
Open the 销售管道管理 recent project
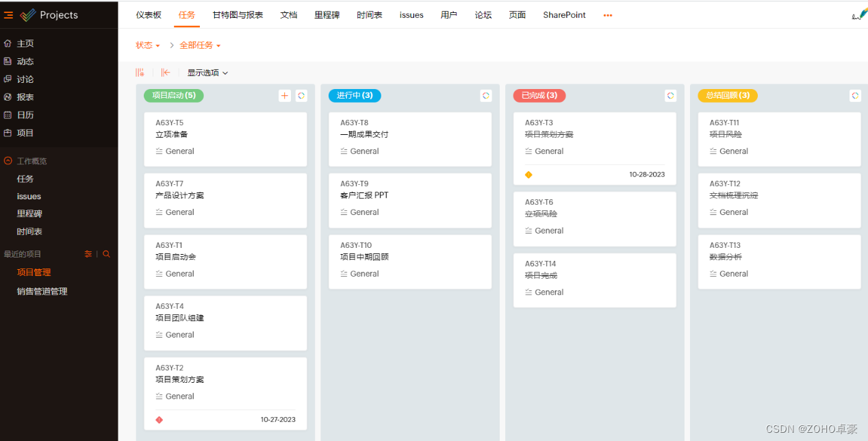point(42,291)
